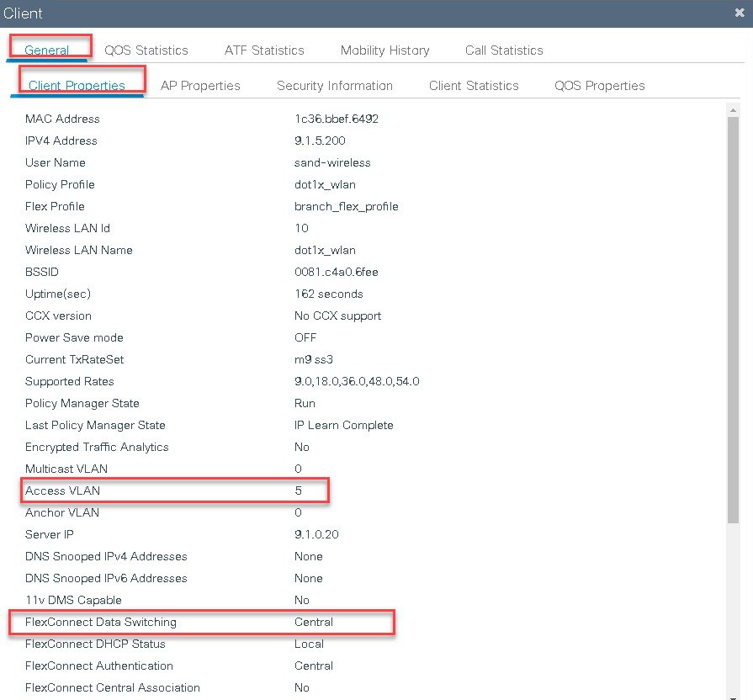Screen dimensions: 753x700
Task: Click the uptime value 162 seconds
Action: pos(329,294)
